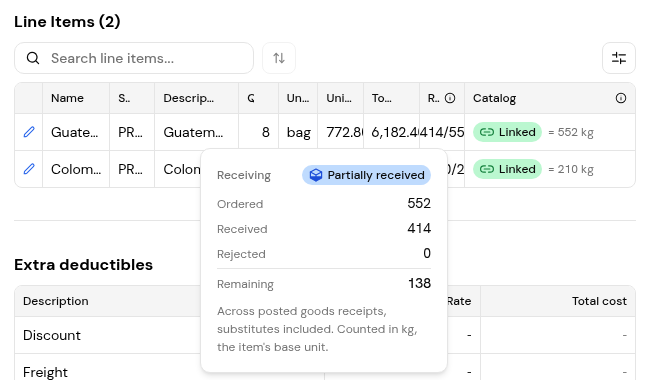
Task: Edit the Colombia line item pencil
Action: click(29, 169)
